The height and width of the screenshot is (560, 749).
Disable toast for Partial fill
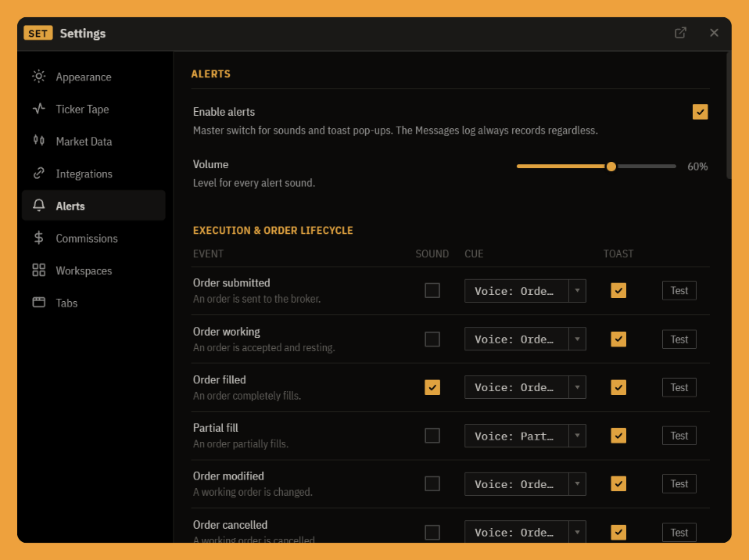pyautogui.click(x=618, y=436)
